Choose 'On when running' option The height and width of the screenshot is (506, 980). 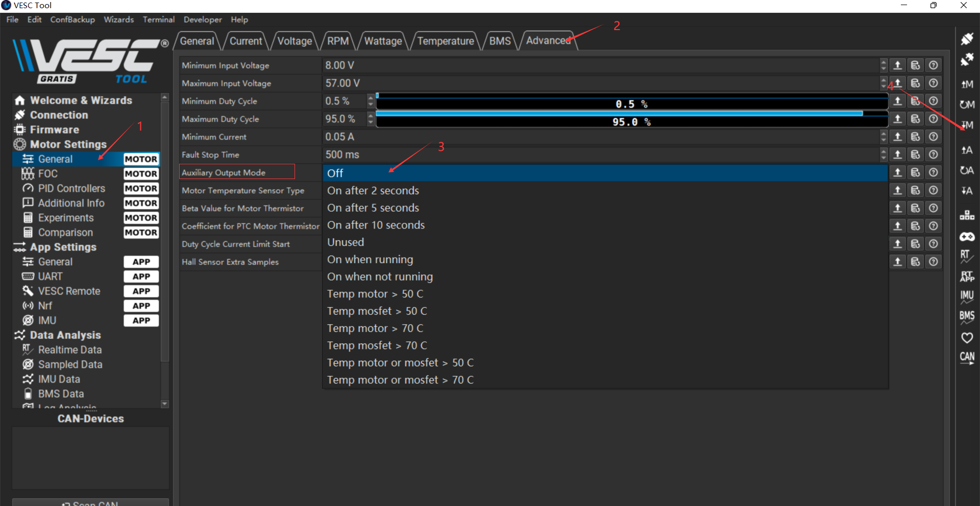(605, 260)
